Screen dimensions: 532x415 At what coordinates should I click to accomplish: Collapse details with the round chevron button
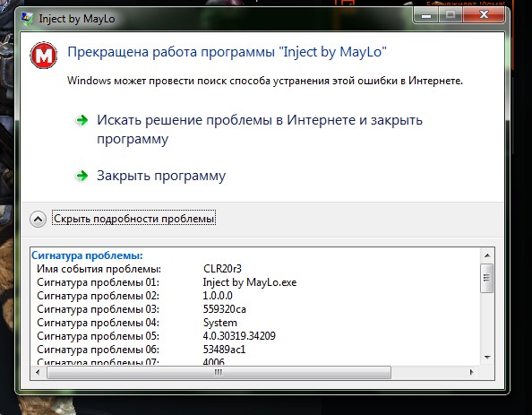click(38, 219)
